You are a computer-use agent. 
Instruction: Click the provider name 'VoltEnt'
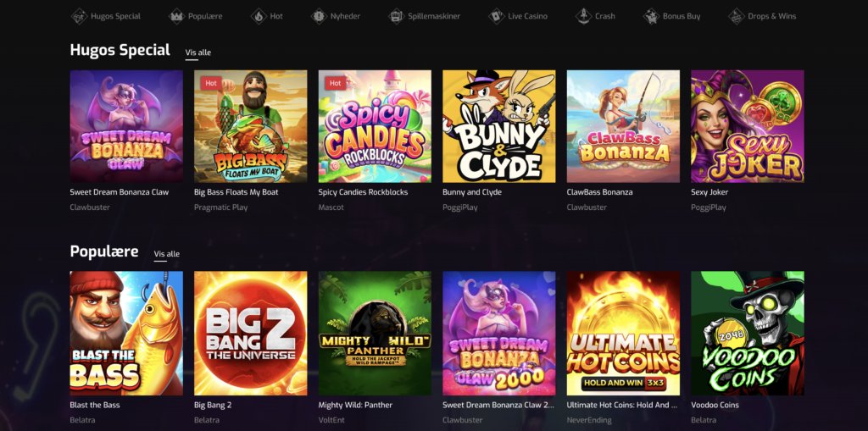(x=331, y=421)
